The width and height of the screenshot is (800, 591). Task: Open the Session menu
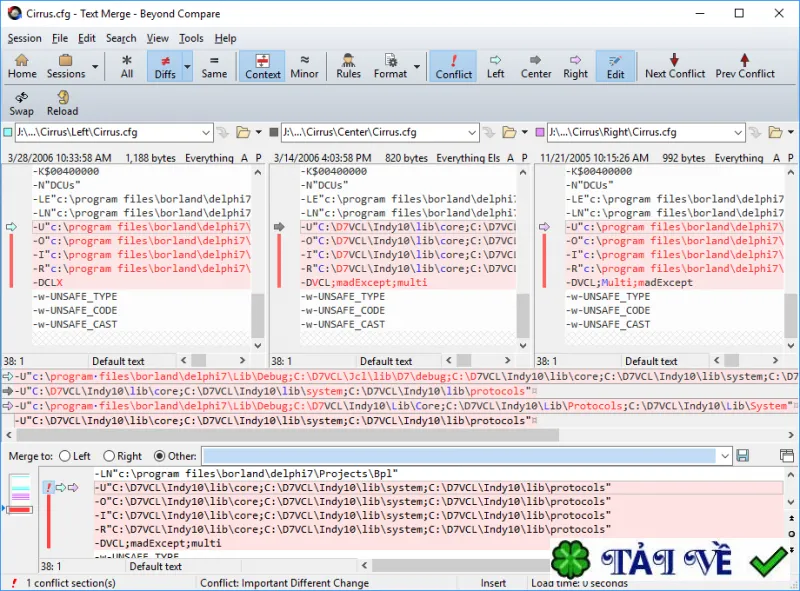24,38
